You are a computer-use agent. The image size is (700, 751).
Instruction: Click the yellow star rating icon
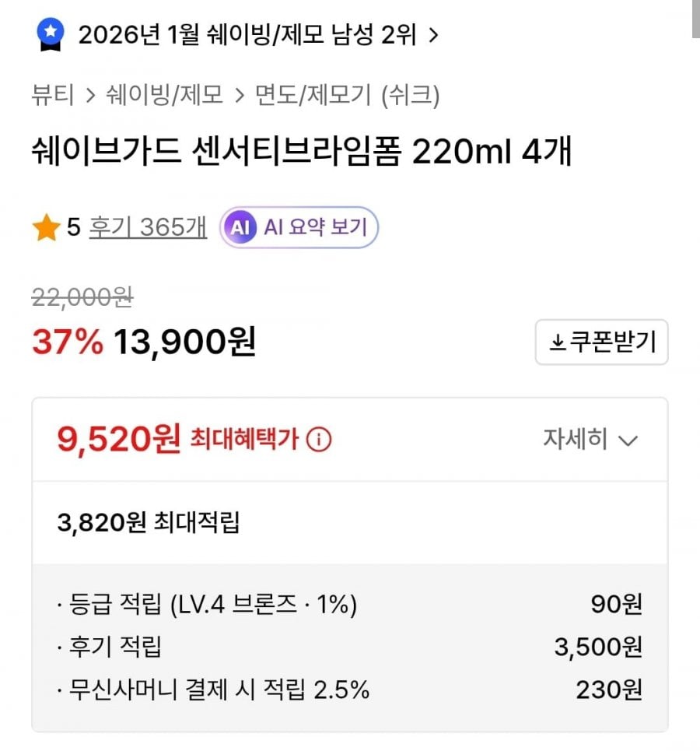pyautogui.click(x=47, y=229)
